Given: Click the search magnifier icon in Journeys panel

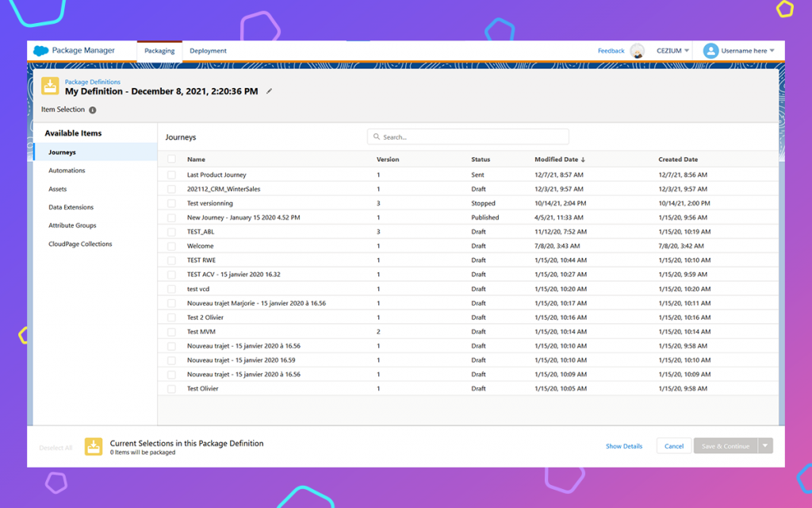Looking at the screenshot, I should pos(376,136).
